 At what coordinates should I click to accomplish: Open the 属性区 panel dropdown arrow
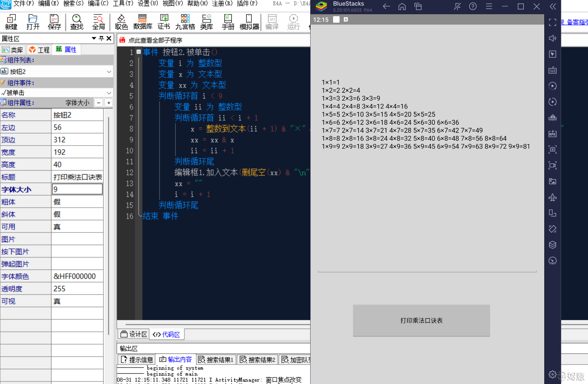click(94, 38)
